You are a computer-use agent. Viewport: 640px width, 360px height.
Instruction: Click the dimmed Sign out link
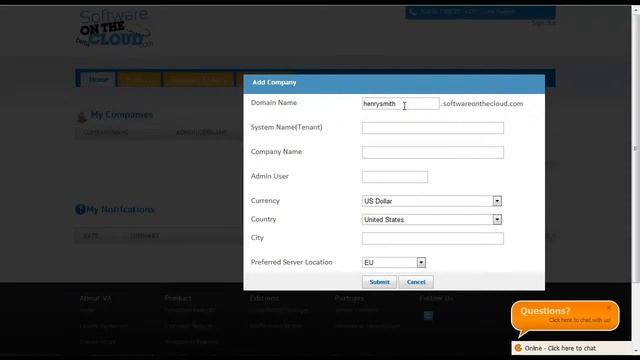click(544, 23)
